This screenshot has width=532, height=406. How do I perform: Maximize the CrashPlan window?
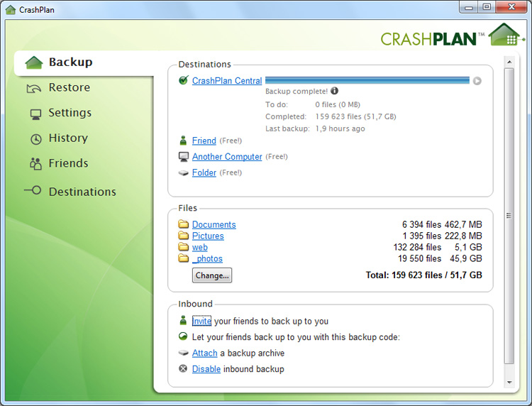click(x=487, y=7)
